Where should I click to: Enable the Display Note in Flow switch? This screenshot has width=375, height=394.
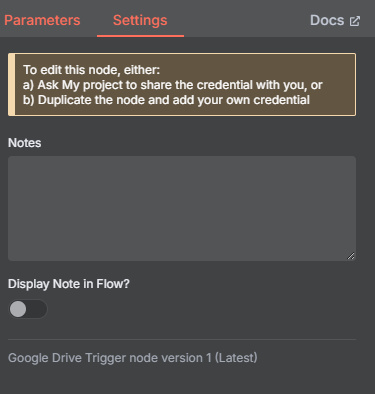[x=28, y=309]
